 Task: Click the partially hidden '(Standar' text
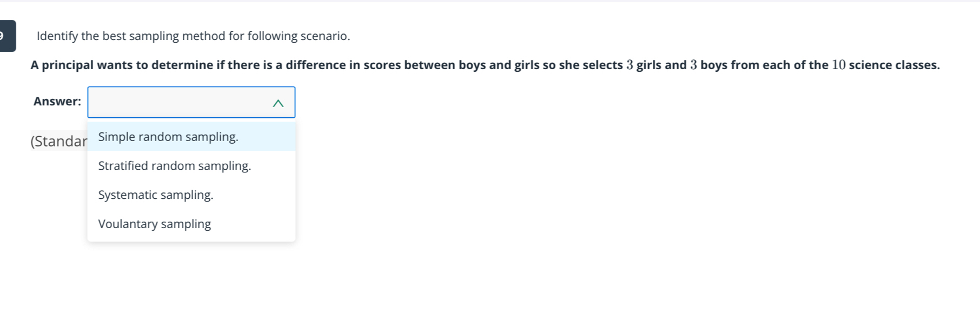click(58, 142)
